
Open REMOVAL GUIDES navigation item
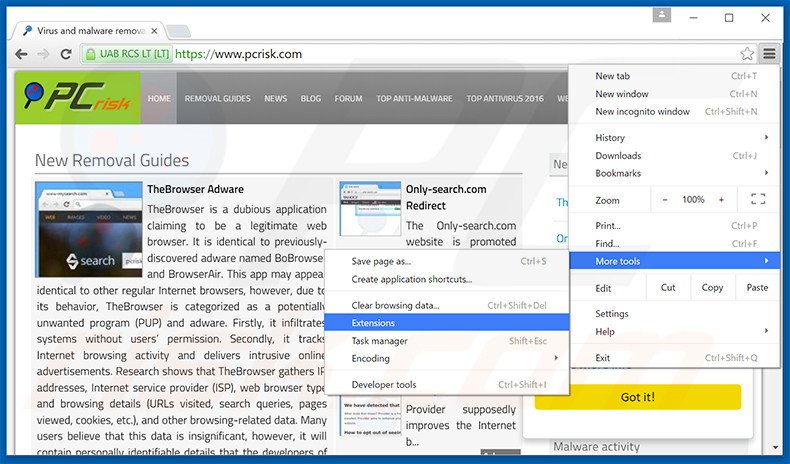(217, 98)
